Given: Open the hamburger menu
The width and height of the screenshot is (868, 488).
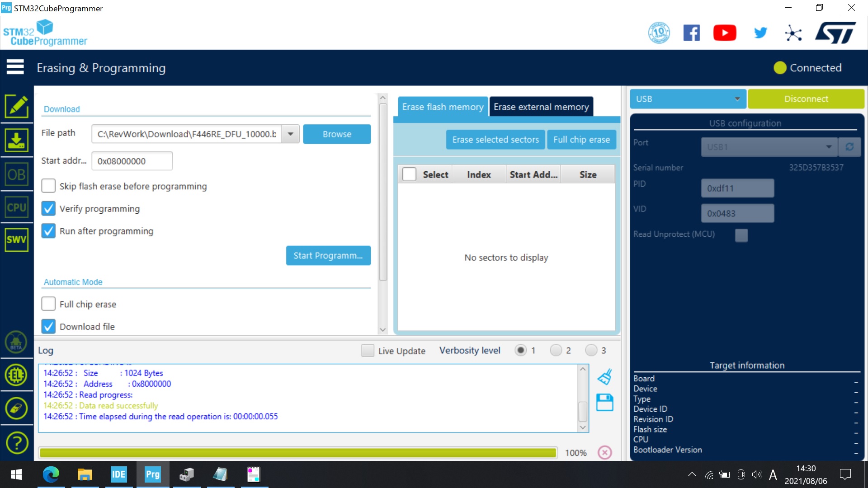Looking at the screenshot, I should 15,67.
